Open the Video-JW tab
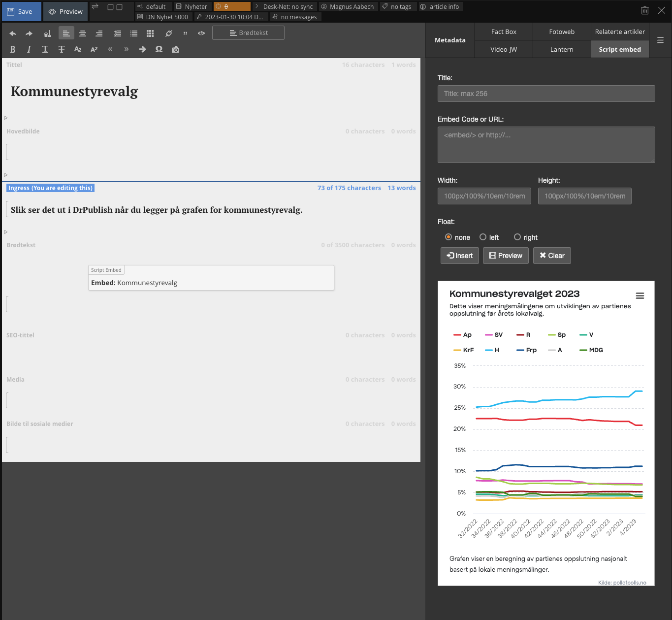 click(x=504, y=49)
